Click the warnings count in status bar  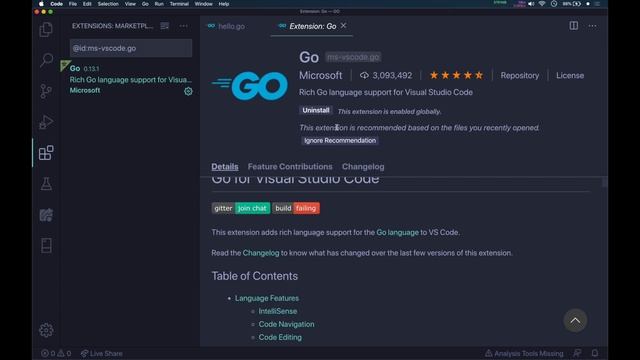coord(64,353)
